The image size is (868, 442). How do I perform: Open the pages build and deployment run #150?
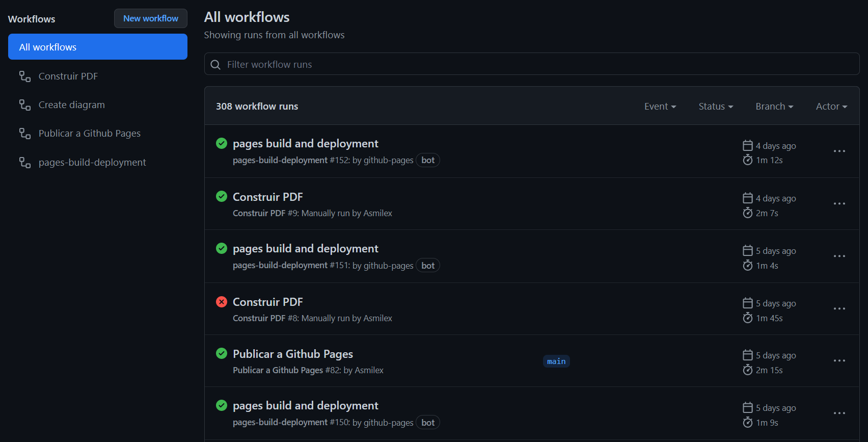tap(305, 406)
